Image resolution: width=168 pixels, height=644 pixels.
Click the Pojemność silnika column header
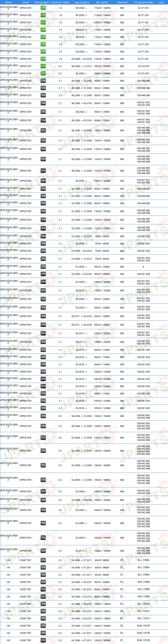click(60, 2)
